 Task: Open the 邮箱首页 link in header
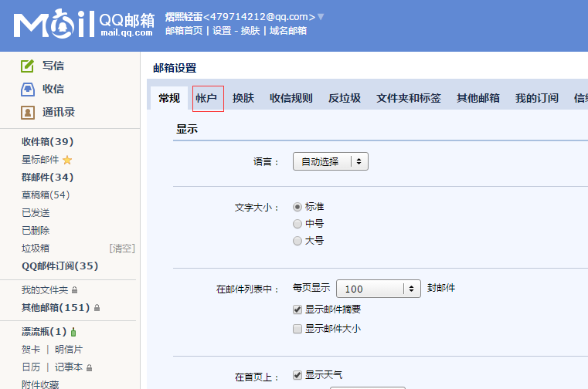(184, 31)
